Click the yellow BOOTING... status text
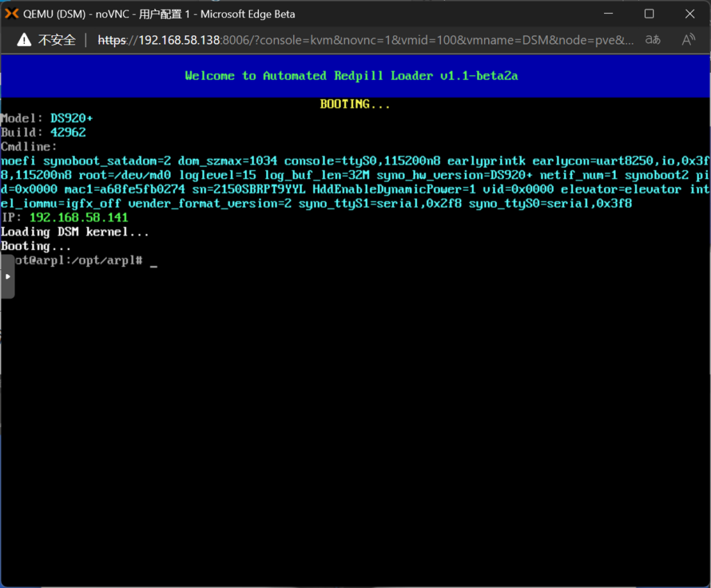The image size is (711, 588). pos(355,105)
